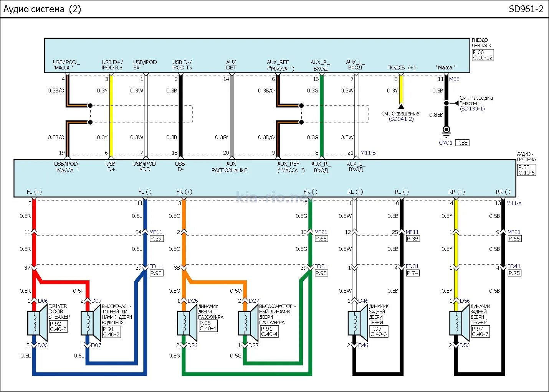Open the SD941-2 lighting diagram reference
The image size is (549, 392).
coord(401,119)
